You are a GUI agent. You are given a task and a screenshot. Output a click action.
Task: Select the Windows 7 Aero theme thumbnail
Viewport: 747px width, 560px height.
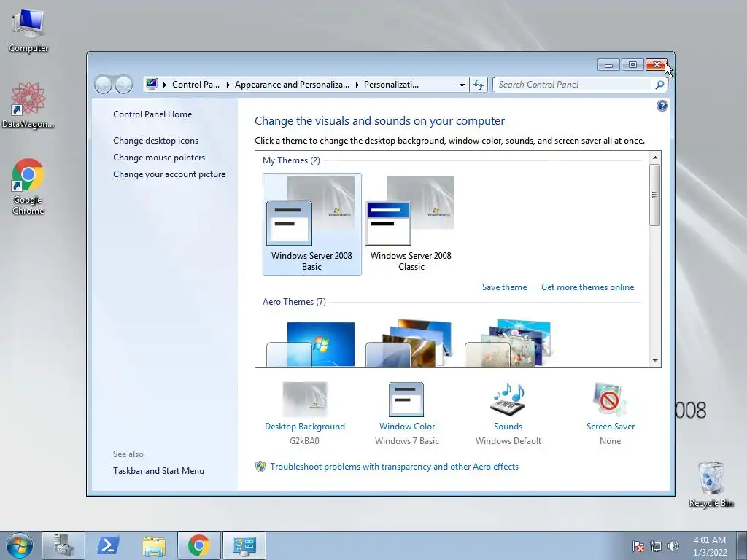[311, 344]
